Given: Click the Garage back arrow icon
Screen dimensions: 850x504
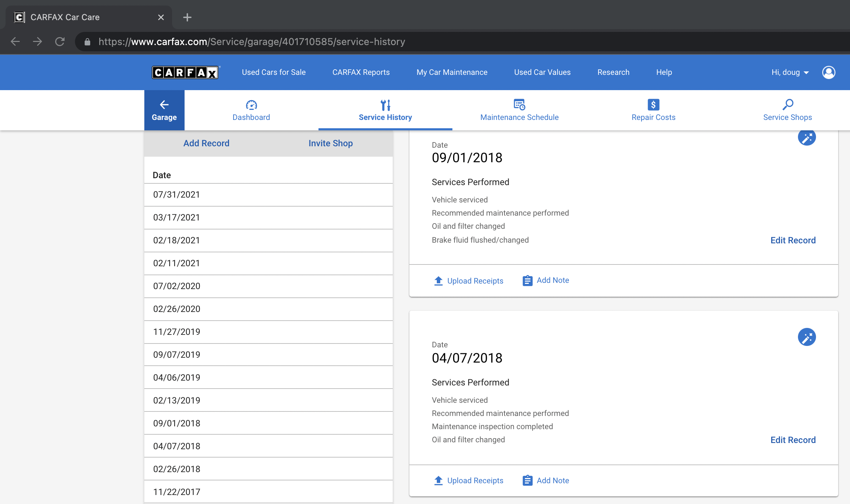Looking at the screenshot, I should point(164,104).
